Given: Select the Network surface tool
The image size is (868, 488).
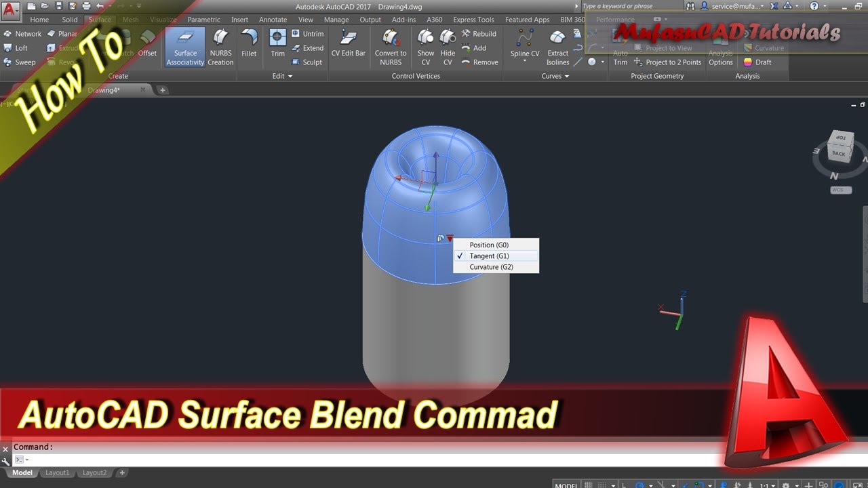Looking at the screenshot, I should (22, 34).
